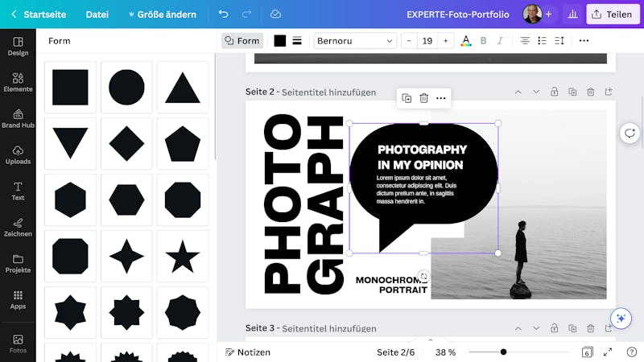Viewport: 644px width, 362px height.
Task: Open the Uploads sidebar panel
Action: tap(18, 155)
